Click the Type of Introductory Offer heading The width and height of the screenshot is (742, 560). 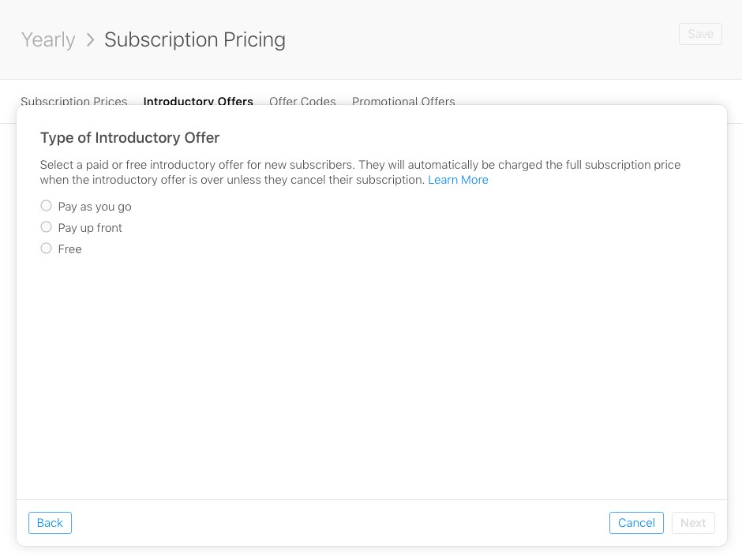click(129, 137)
